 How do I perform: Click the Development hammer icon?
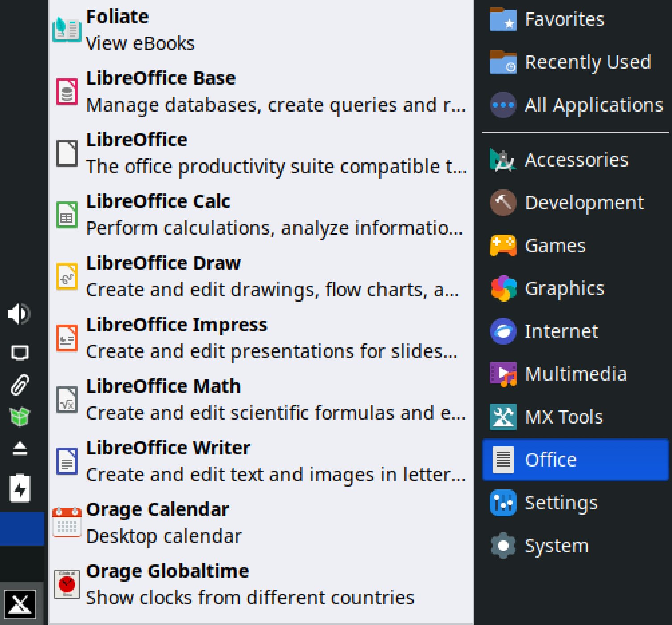(x=503, y=203)
